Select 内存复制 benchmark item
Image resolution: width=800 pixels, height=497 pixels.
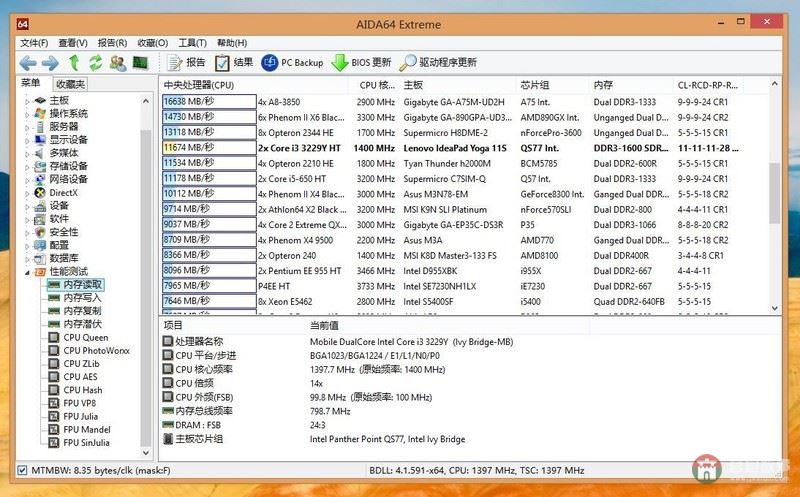(x=82, y=311)
